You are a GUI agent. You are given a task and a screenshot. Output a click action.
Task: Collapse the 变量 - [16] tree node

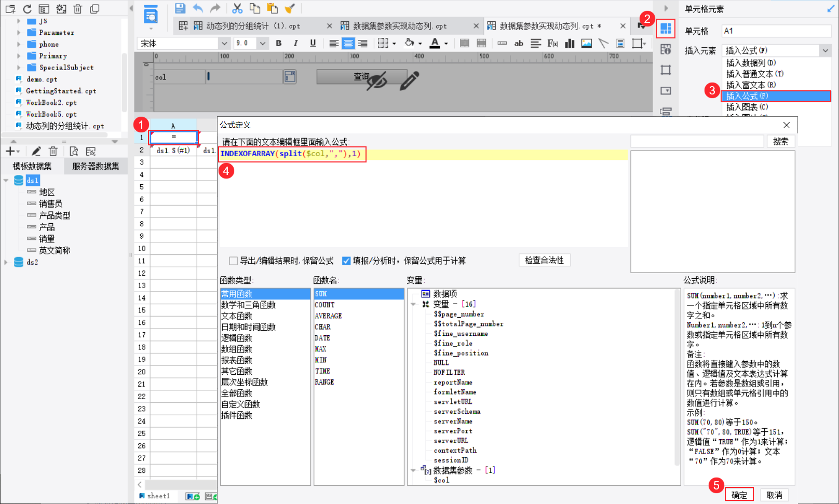click(x=413, y=304)
